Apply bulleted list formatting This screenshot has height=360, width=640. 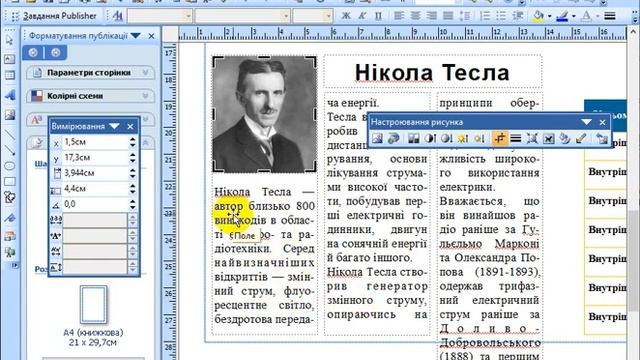[x=501, y=16]
